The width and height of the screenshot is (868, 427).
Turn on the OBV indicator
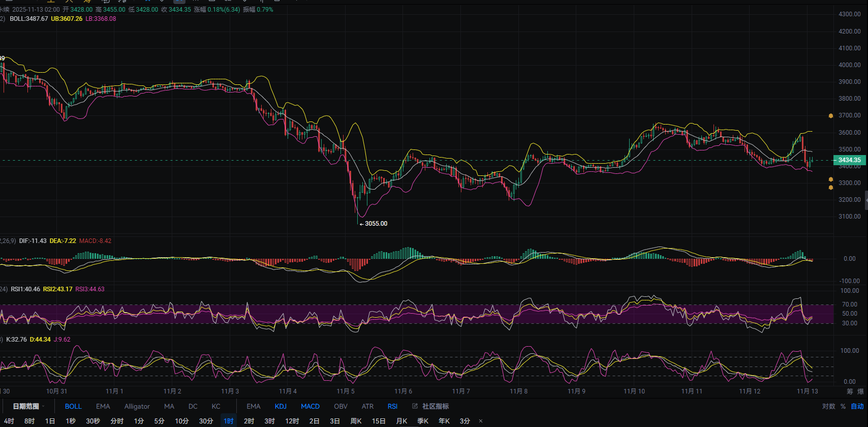tap(340, 406)
